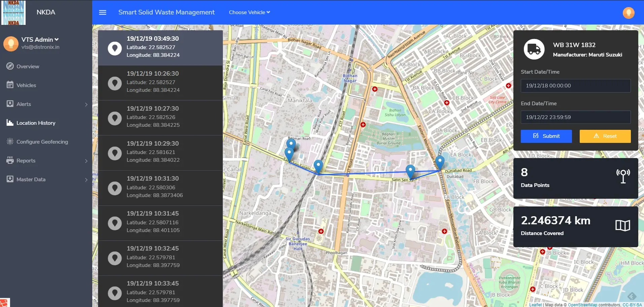Viewport: 644px width, 307px height.
Task: Open the Vehicles section
Action: pyautogui.click(x=10, y=85)
